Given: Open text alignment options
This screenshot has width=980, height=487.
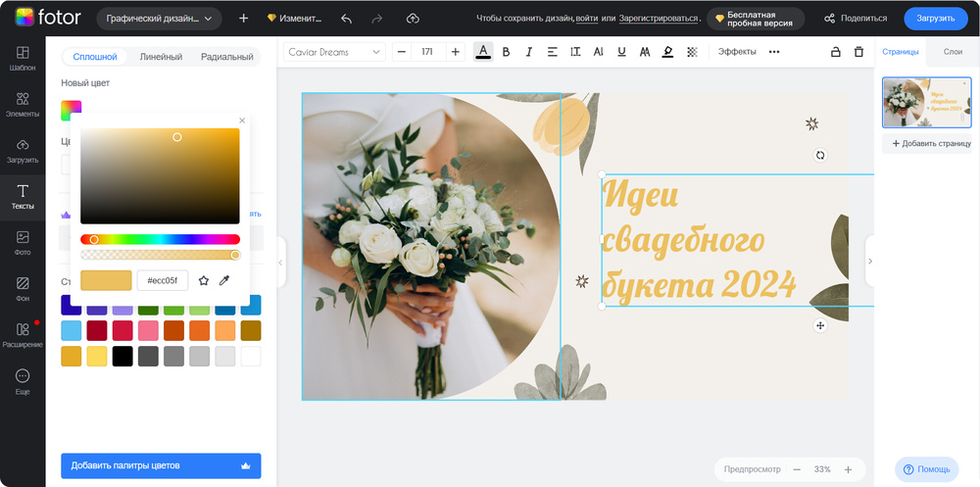Looking at the screenshot, I should click(552, 52).
